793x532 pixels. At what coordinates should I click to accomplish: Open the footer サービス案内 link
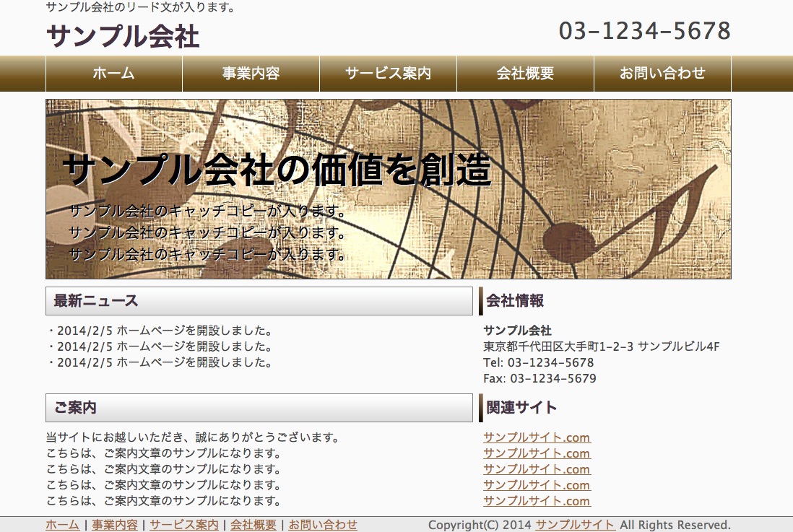(183, 525)
